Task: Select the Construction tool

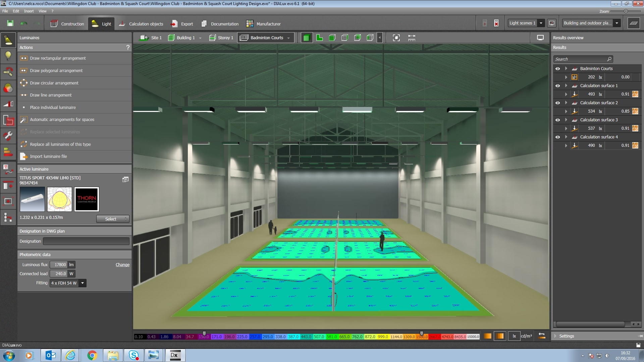Action: [67, 23]
